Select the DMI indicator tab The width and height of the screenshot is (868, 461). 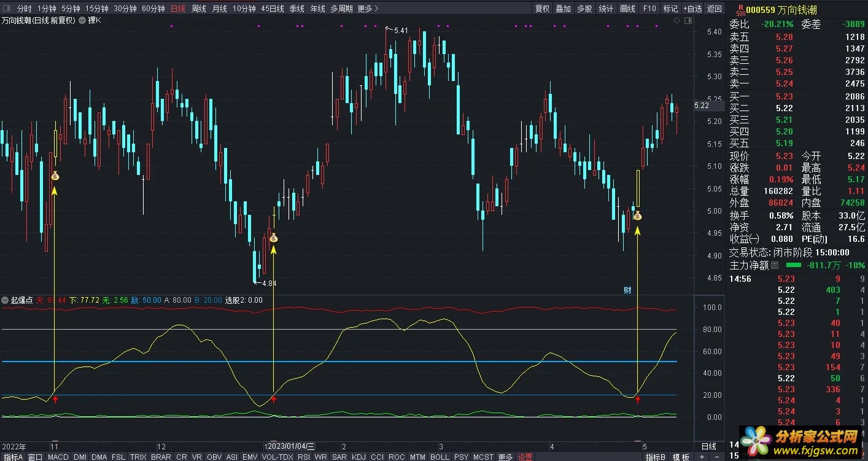click(80, 457)
